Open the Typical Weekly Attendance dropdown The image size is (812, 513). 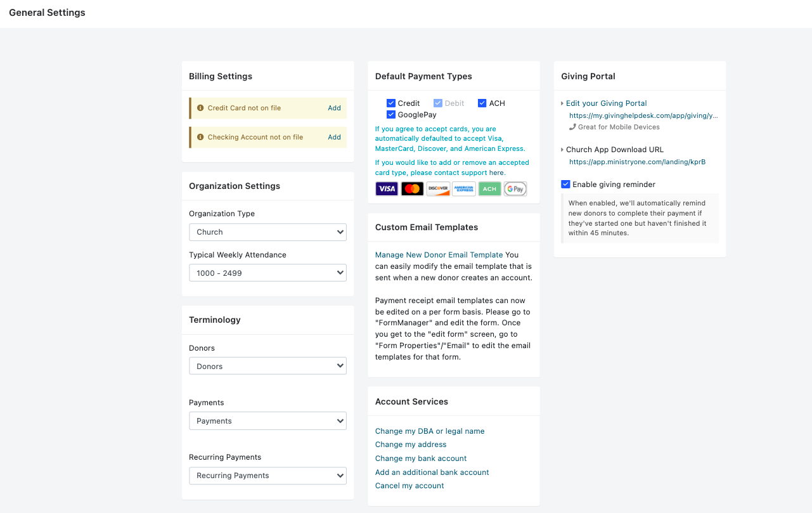[267, 273]
